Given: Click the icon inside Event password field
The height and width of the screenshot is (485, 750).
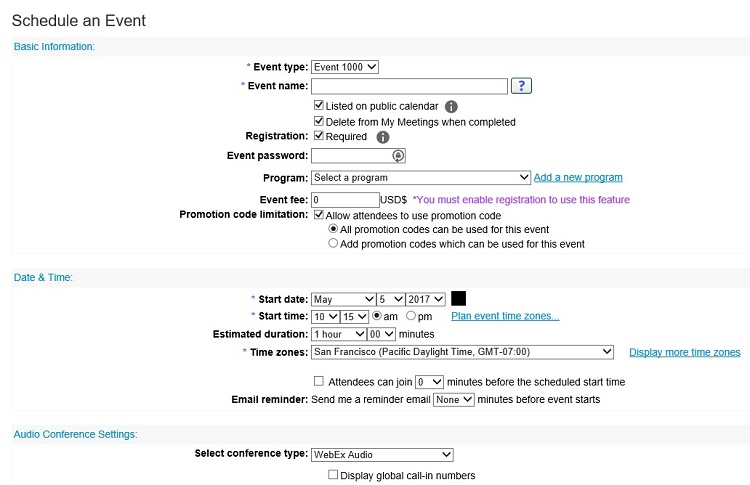Looking at the screenshot, I should [x=398, y=156].
